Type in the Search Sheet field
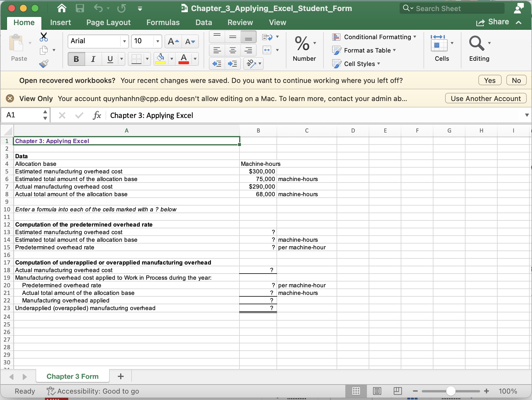The width and height of the screenshot is (532, 400). [452, 8]
